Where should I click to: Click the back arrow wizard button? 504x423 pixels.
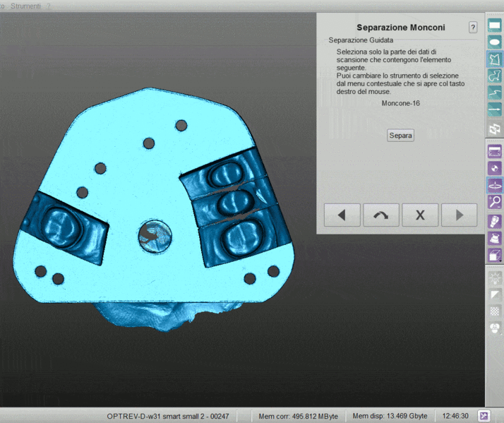tap(342, 215)
